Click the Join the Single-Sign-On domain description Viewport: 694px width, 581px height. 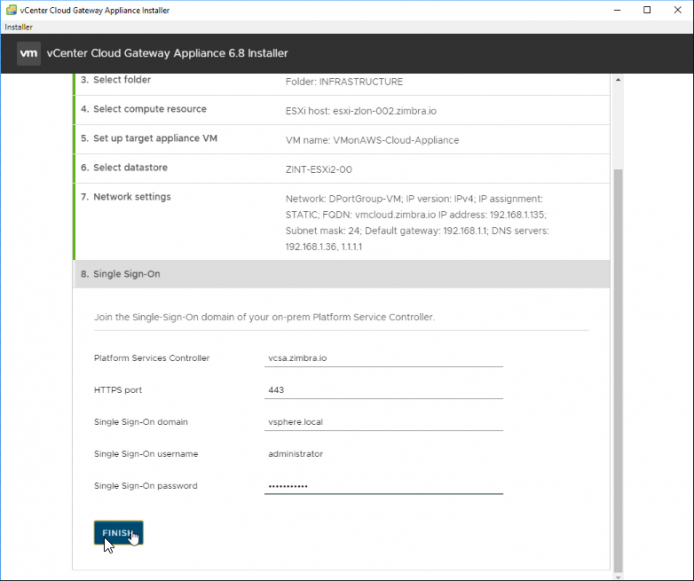point(264,317)
